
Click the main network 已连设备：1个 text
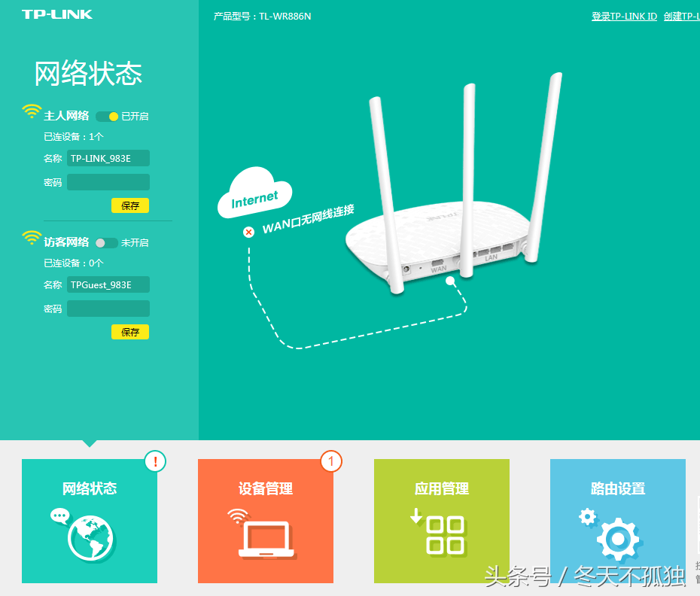tap(73, 137)
